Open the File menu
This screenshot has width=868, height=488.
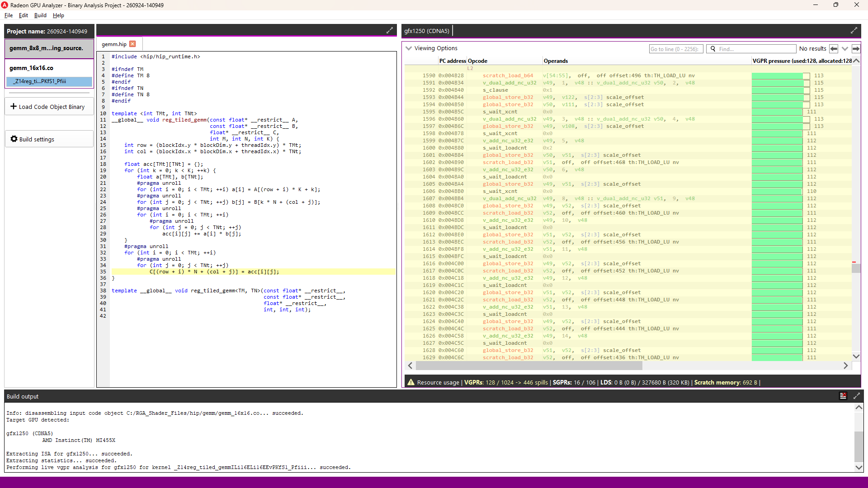pos(9,15)
